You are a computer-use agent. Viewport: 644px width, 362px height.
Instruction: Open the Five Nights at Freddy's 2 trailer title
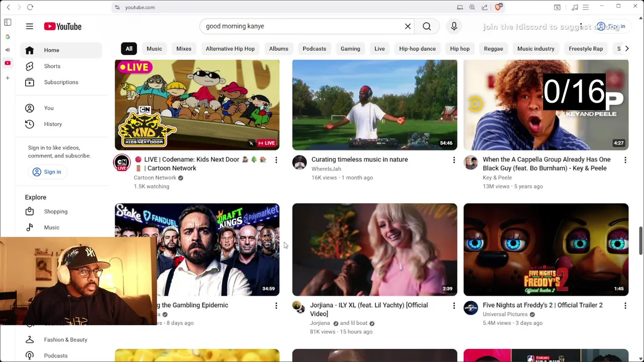pos(542,305)
